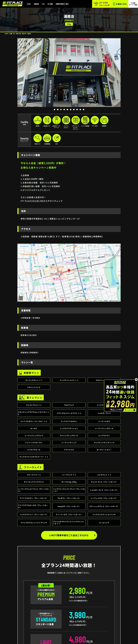The width and height of the screenshot is (138, 644).
Task: Click the ヒップスラスト box
Action: pos(104,435)
